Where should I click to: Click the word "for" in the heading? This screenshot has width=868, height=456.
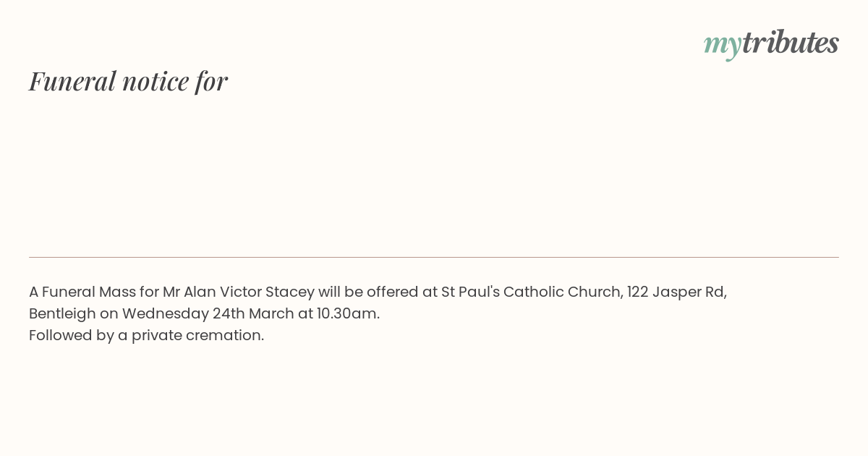click(211, 81)
